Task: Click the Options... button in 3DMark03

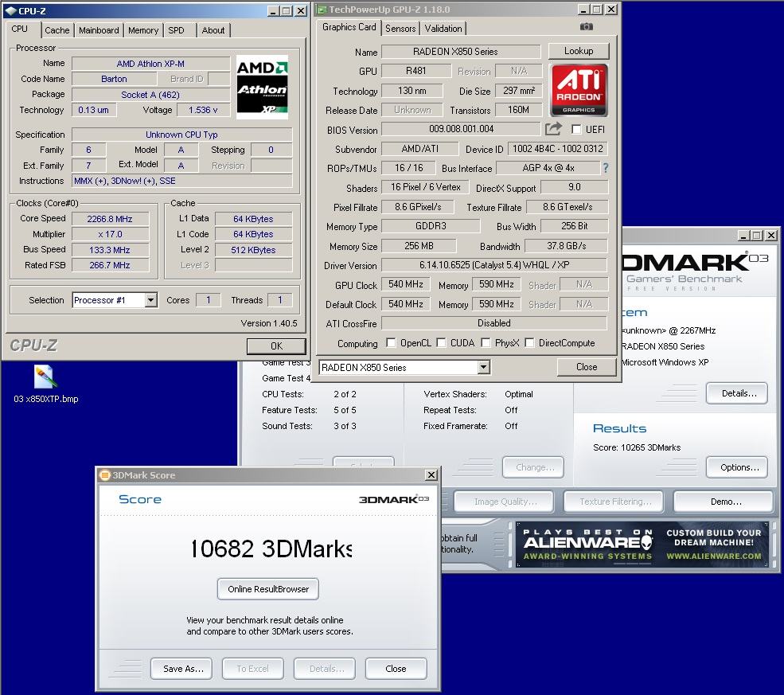Action: [739, 467]
